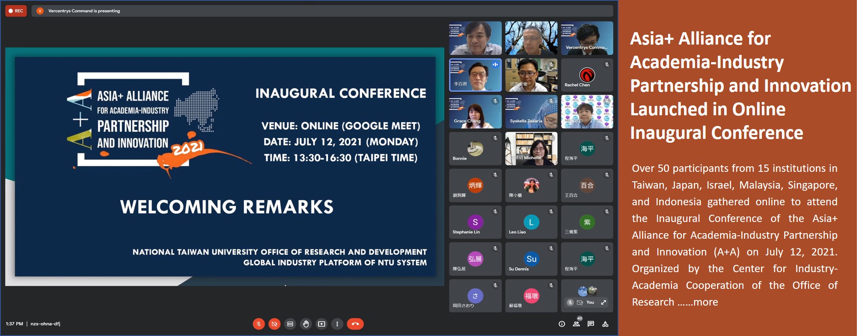The height and width of the screenshot is (336, 868).
Task: Click Rachel Chen's muted mic icon
Action: [607, 65]
